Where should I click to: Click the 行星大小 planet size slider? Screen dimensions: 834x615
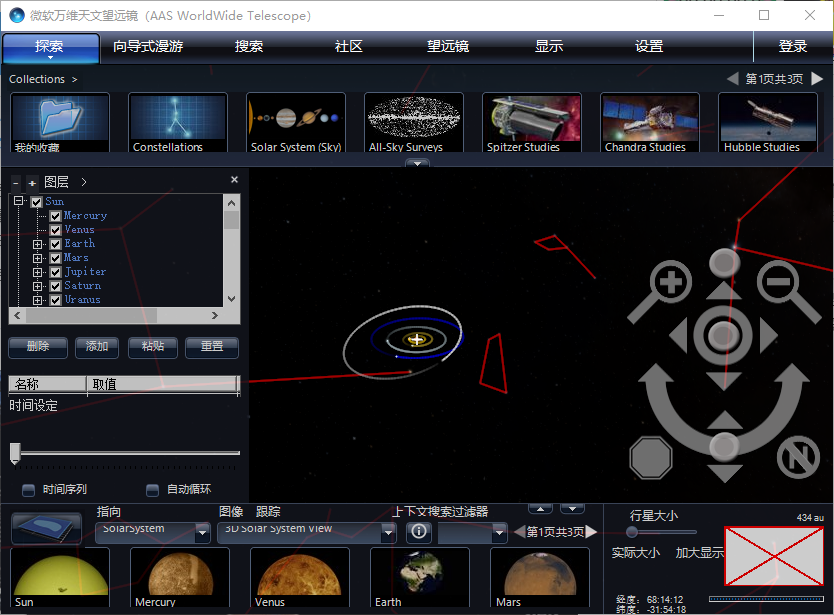pyautogui.click(x=663, y=531)
